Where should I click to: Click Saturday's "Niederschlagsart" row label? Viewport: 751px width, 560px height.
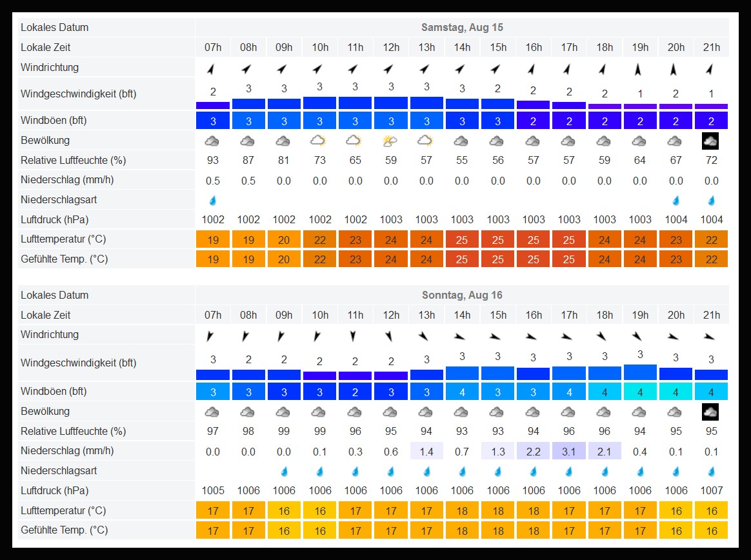point(59,200)
